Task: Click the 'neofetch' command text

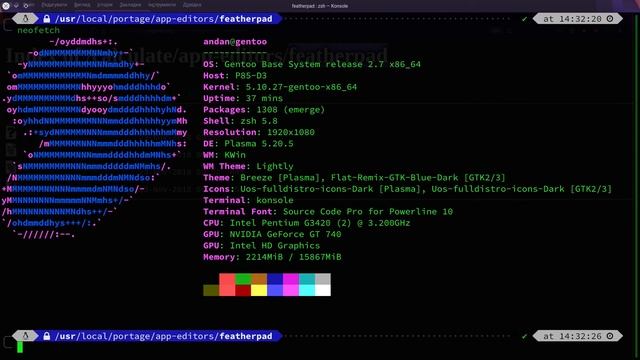Action: pyautogui.click(x=38, y=30)
